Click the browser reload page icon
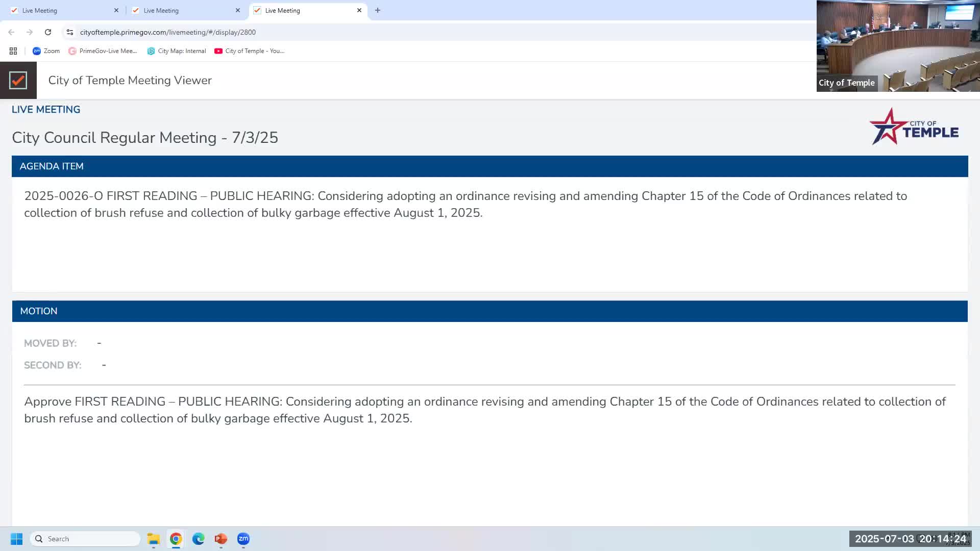This screenshot has height=551, width=980. (x=48, y=32)
